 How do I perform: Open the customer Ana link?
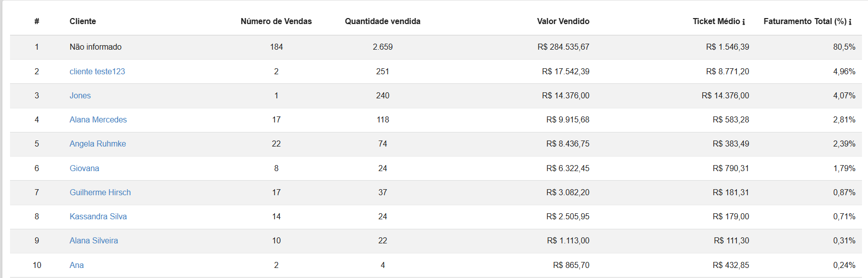(76, 265)
